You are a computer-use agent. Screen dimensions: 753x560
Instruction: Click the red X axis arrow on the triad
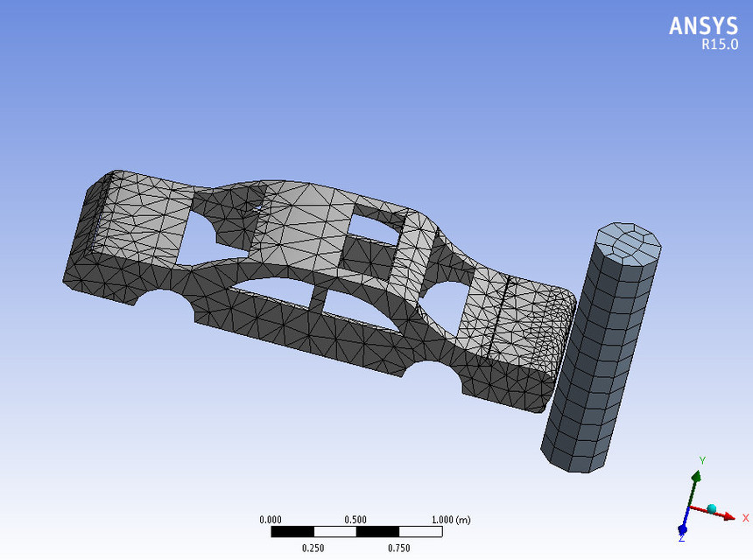click(728, 516)
